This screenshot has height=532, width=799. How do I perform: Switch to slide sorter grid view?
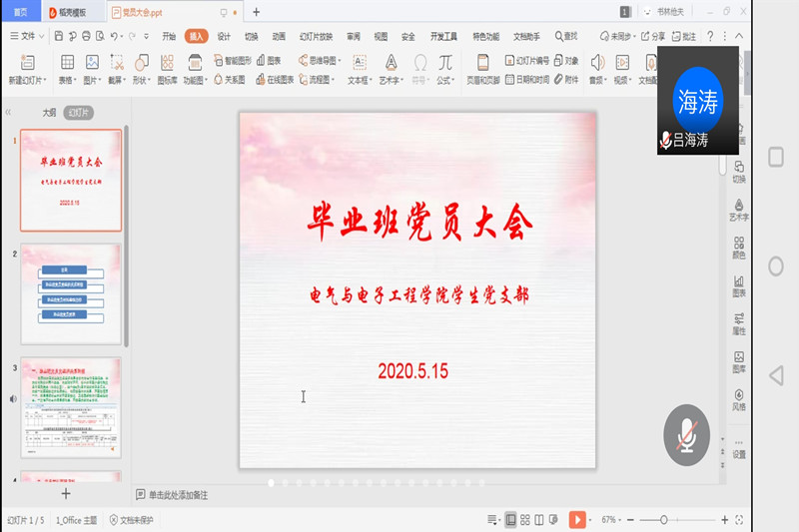pyautogui.click(x=525, y=519)
